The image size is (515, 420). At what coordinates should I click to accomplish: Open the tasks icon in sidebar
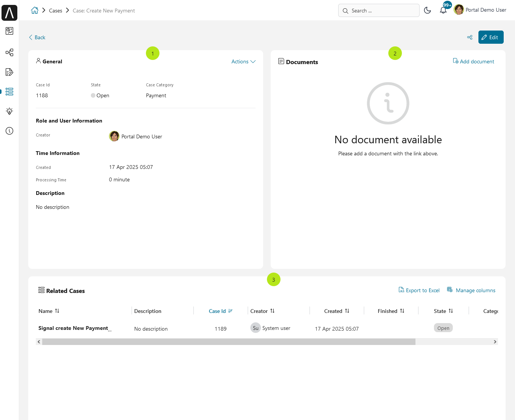[x=9, y=72]
